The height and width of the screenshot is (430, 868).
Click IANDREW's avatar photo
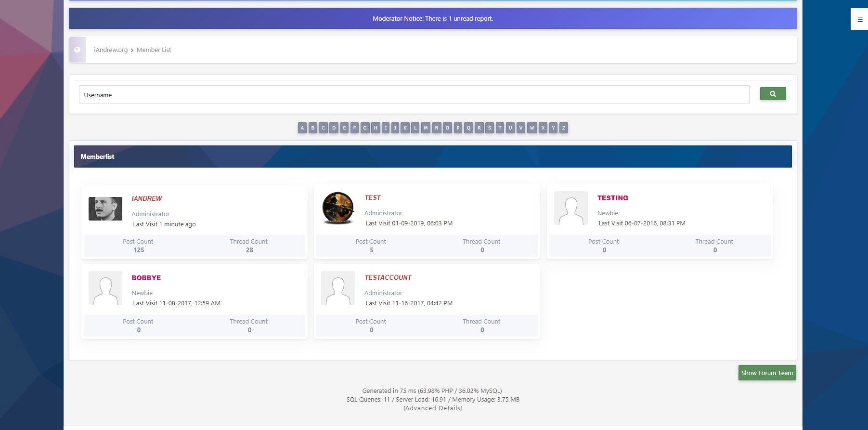(x=105, y=208)
